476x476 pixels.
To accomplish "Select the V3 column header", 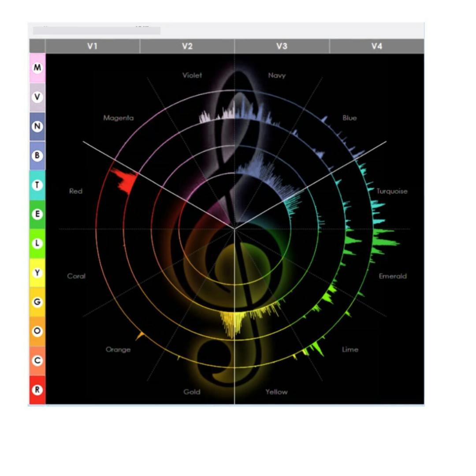I will [x=282, y=46].
